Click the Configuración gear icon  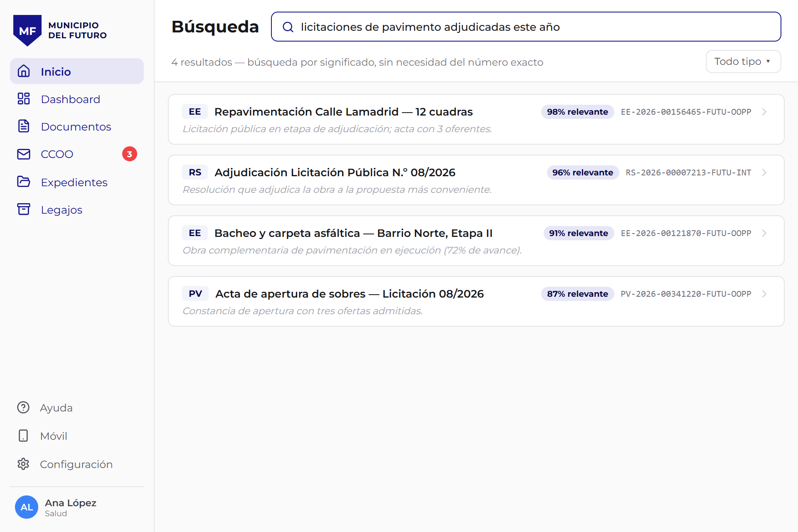tap(23, 464)
